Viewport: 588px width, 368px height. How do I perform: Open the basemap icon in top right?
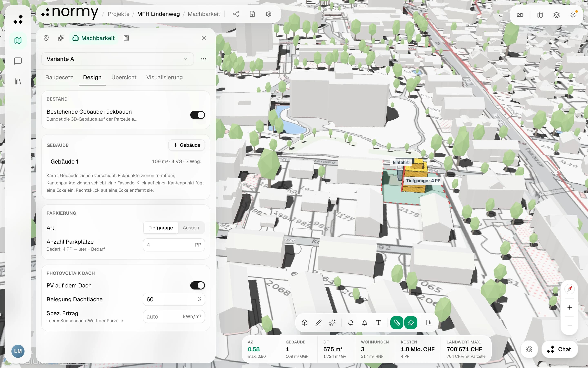540,15
